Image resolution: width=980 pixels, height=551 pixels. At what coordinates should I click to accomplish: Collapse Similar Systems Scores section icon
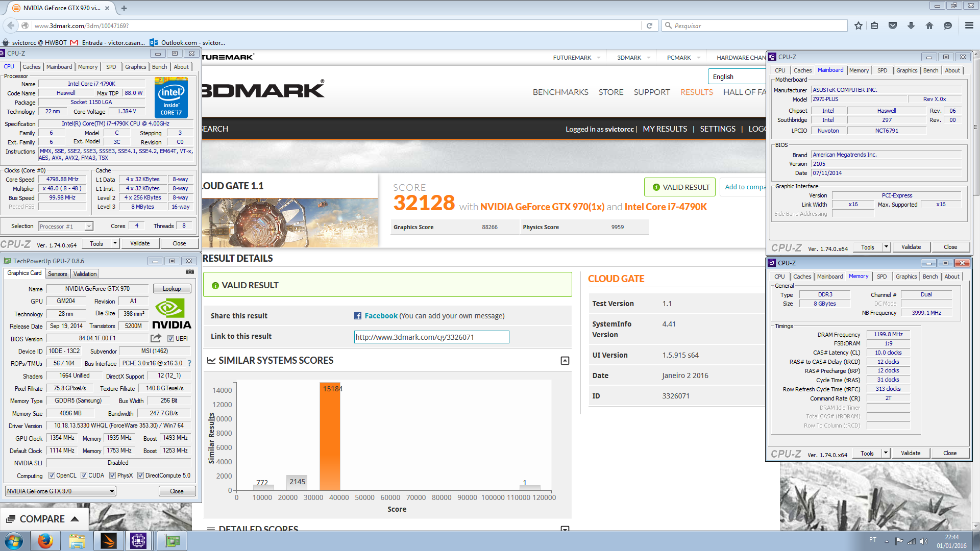pyautogui.click(x=565, y=361)
